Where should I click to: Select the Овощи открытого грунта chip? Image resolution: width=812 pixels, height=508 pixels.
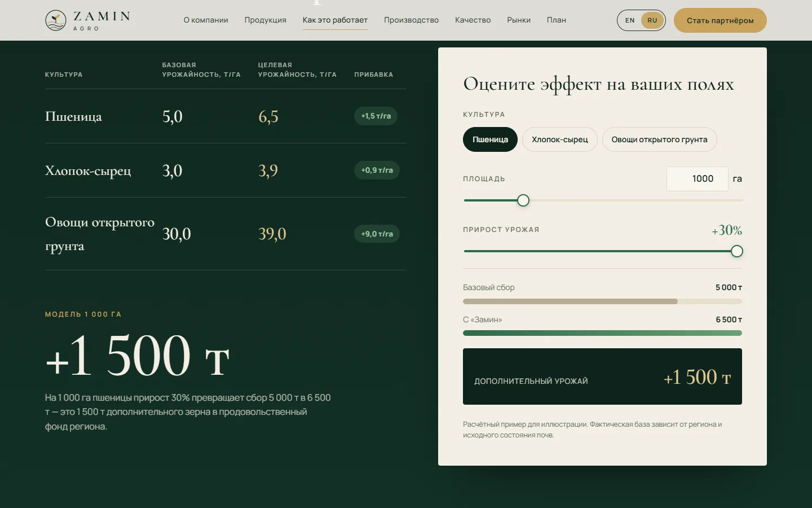click(659, 139)
